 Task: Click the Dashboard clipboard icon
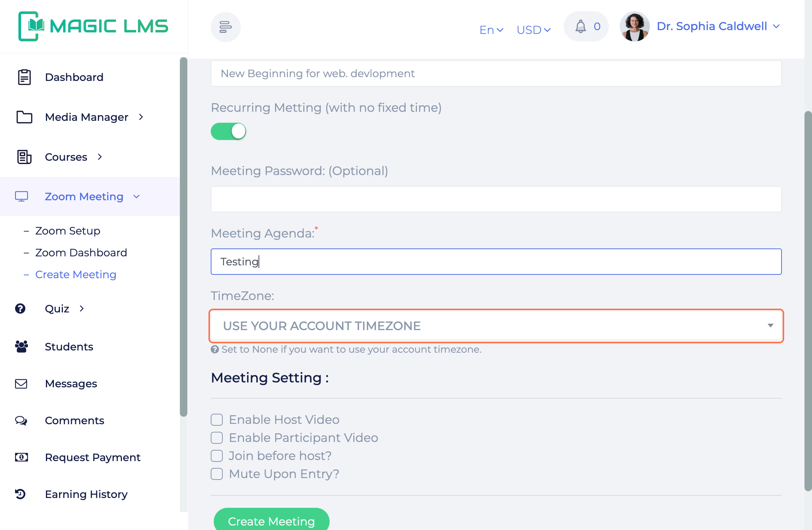click(24, 77)
